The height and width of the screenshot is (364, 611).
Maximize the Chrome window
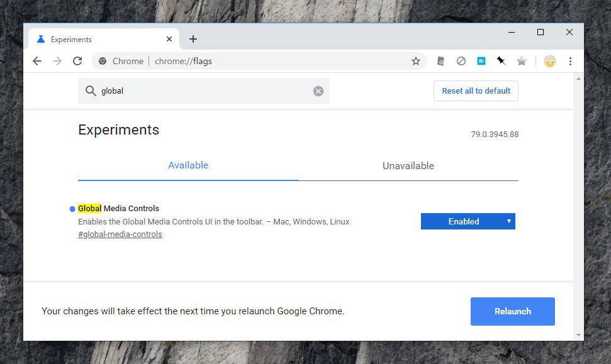pos(541,32)
